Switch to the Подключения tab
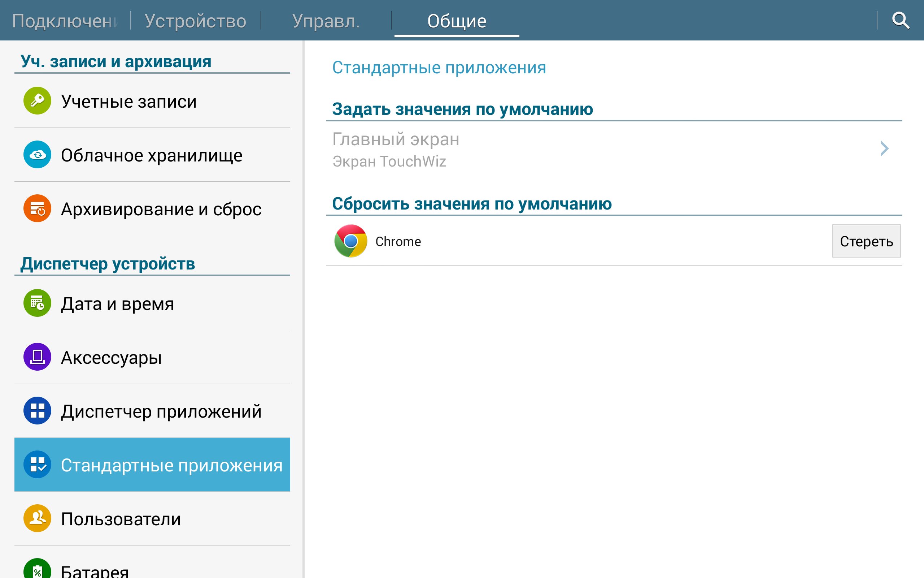This screenshot has height=578, width=924. pos(65,21)
